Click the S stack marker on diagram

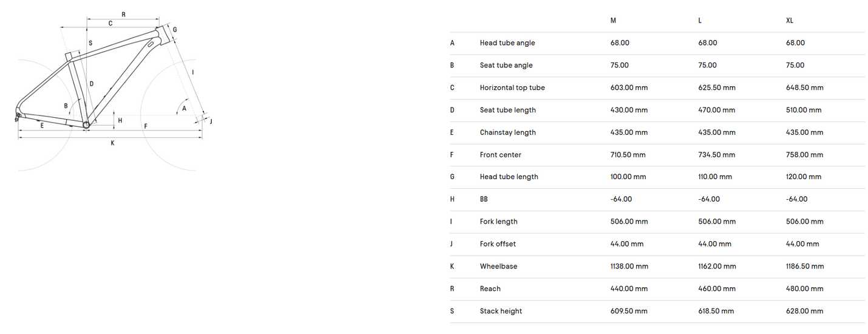pyautogui.click(x=90, y=43)
